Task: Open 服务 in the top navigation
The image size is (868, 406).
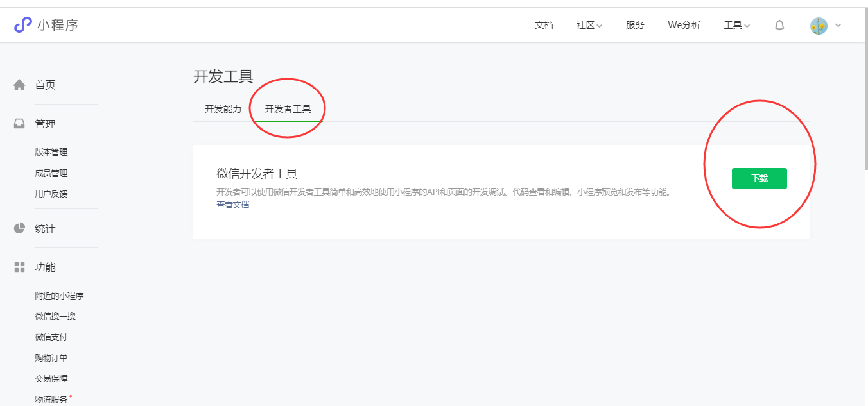Action: [635, 26]
